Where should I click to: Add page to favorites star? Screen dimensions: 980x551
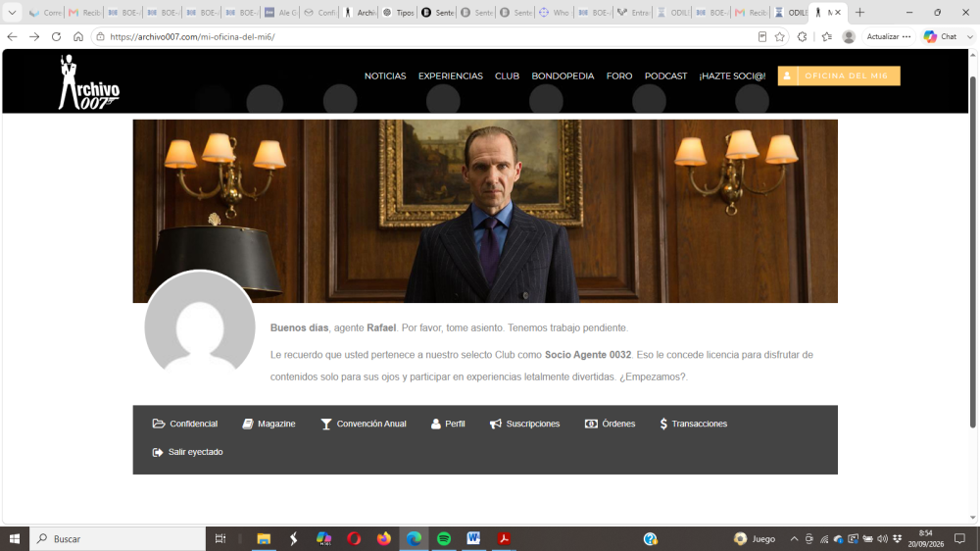(779, 37)
